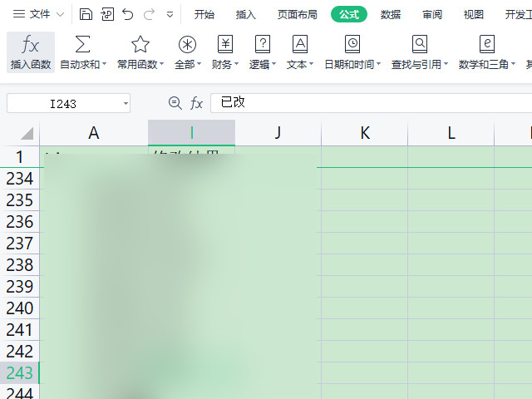Click cell L240
The height and width of the screenshot is (399, 532).
(x=451, y=308)
